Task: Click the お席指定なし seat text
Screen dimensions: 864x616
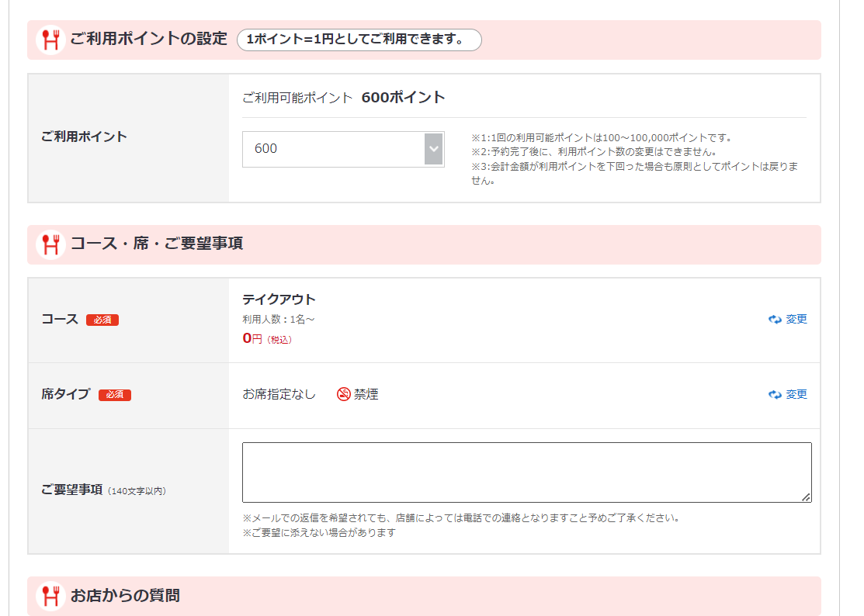Action: click(x=279, y=394)
